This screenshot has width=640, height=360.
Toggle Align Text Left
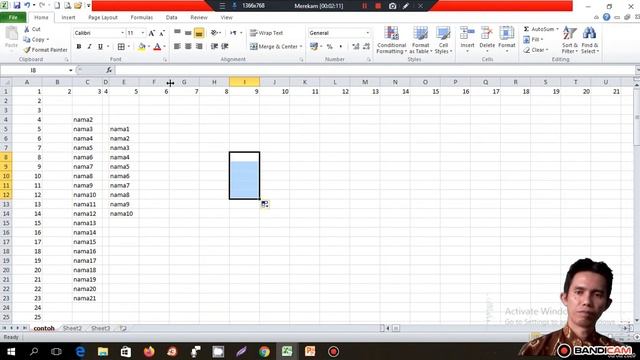pos(177,47)
